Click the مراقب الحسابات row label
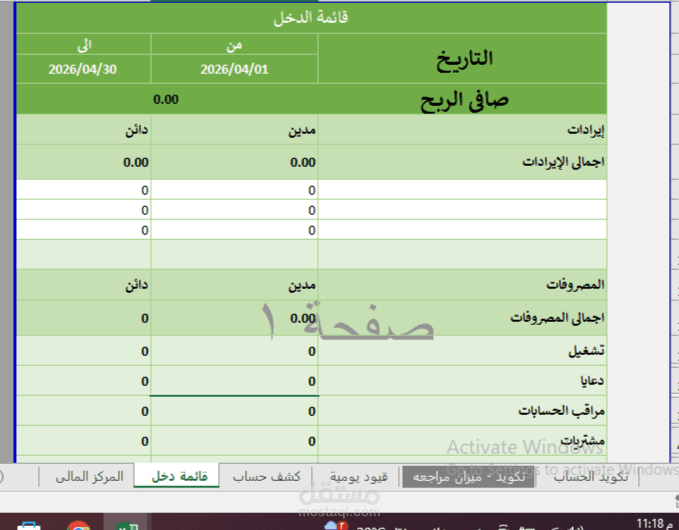Image resolution: width=679 pixels, height=530 pixels. coord(462,410)
